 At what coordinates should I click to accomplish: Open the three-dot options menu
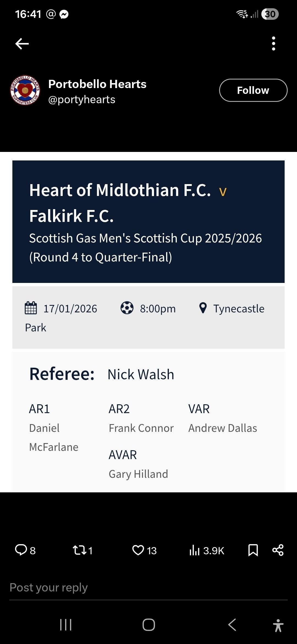[x=274, y=43]
